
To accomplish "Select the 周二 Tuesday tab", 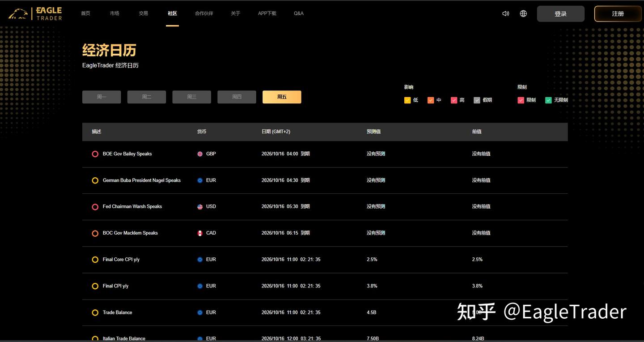I will tap(147, 97).
